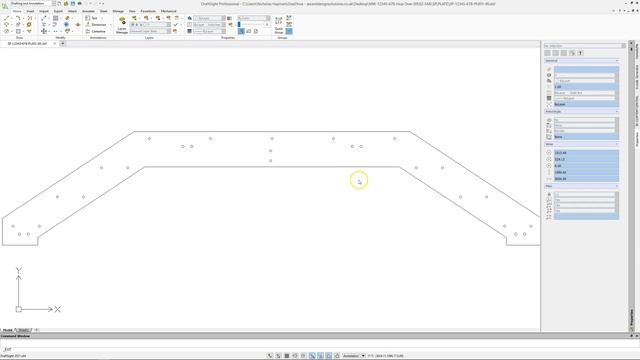Click the color swatch icon in Properties ribbon
Image resolution: width=640 pixels, height=360 pixels.
(x=229, y=18)
